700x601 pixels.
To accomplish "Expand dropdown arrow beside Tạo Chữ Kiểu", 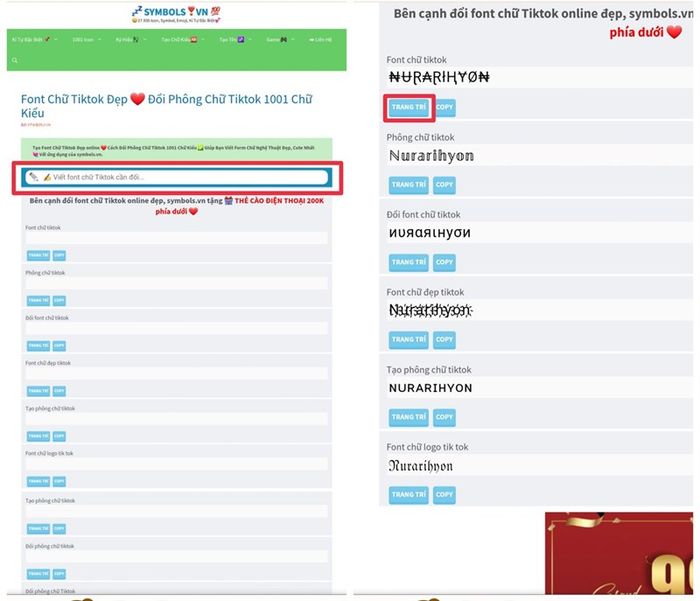I will pos(203,40).
